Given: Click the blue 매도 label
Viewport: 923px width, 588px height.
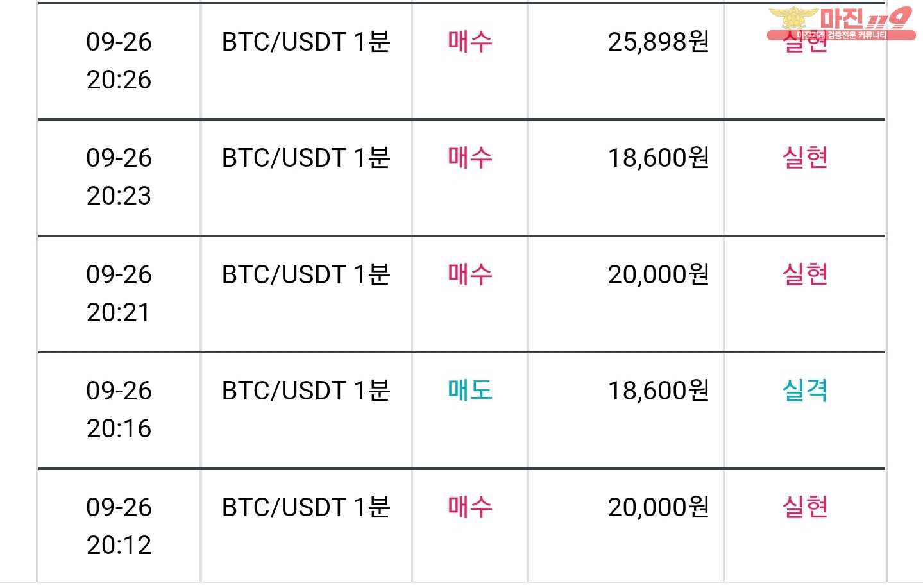Looking at the screenshot, I should coord(470,391).
